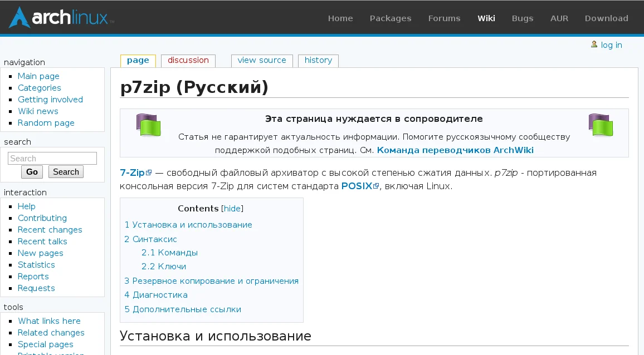Click the user icon beside log in

[x=594, y=45]
